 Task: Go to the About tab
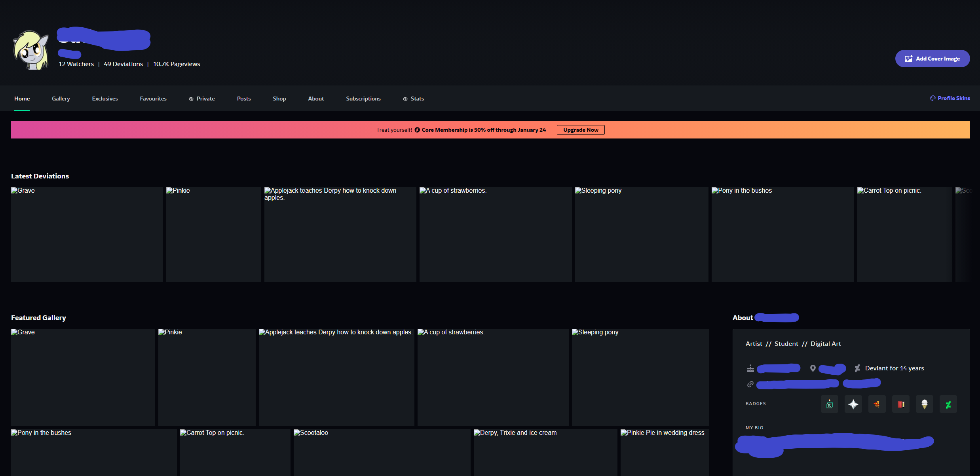(x=316, y=99)
